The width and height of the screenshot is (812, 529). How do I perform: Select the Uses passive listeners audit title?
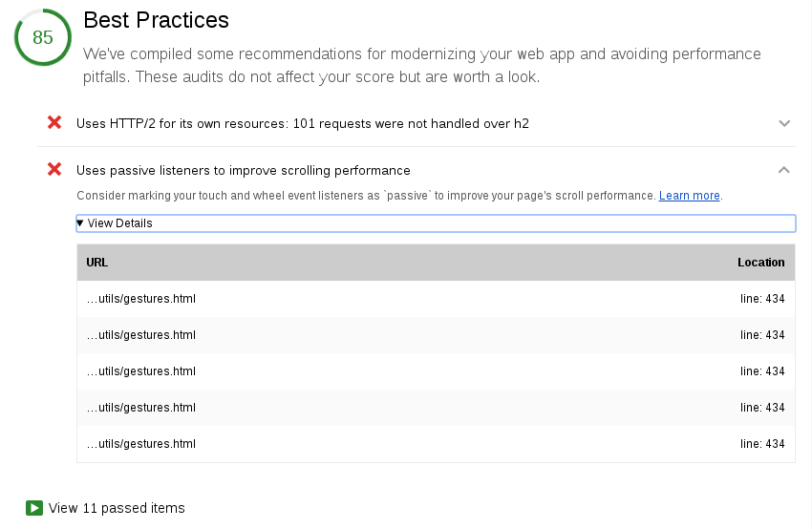pyautogui.click(x=243, y=171)
